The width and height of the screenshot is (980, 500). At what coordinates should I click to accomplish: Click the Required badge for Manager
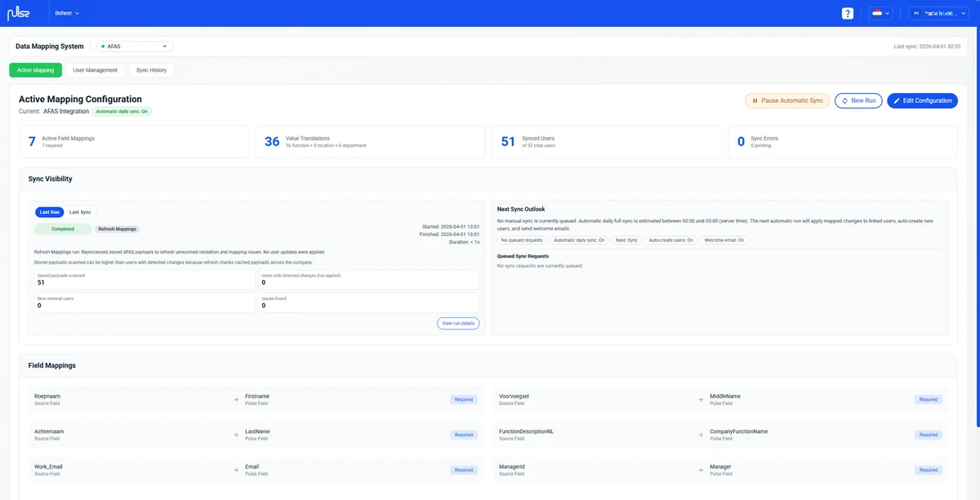click(929, 470)
